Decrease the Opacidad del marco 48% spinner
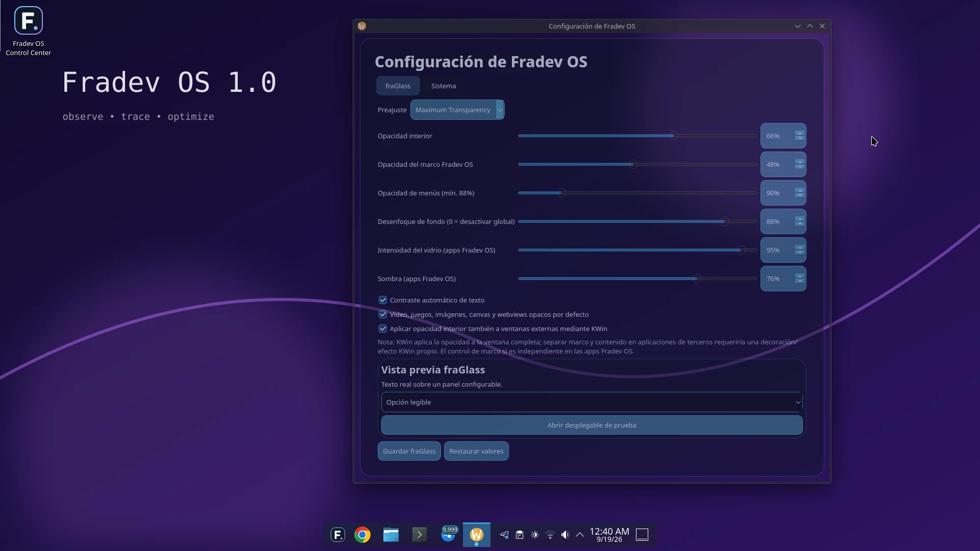This screenshot has width=980, height=551. [x=800, y=167]
